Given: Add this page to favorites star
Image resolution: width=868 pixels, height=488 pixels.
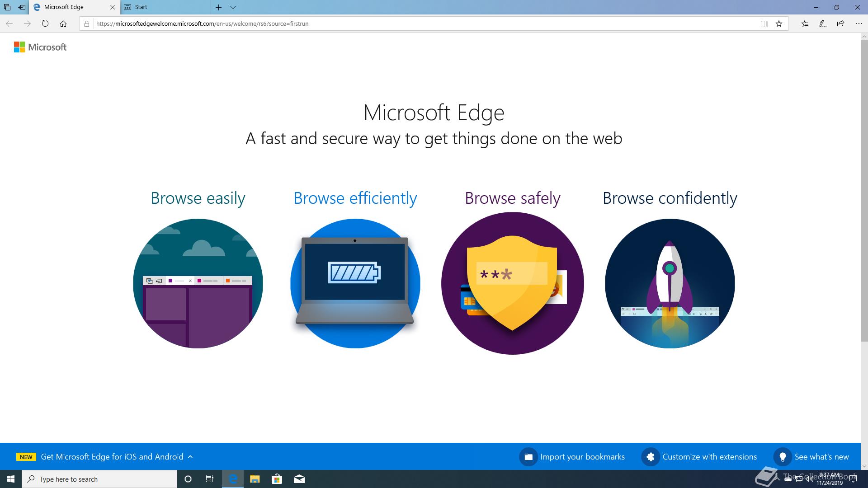Looking at the screenshot, I should [779, 23].
